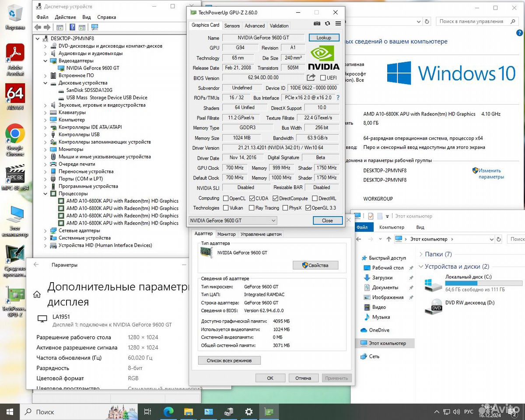Toggle the DirectML checkbox
Image resolution: width=525 pixels, height=420 pixels.
315,199
